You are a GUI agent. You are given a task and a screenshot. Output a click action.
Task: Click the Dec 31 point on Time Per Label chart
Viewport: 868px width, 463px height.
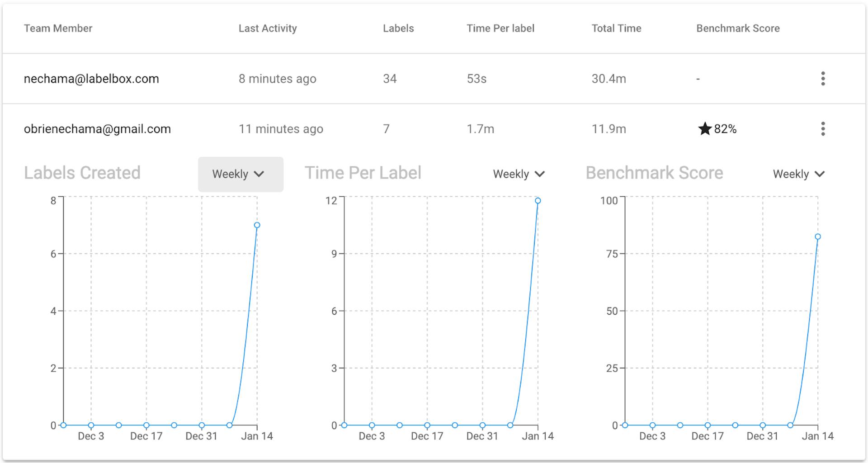point(482,425)
